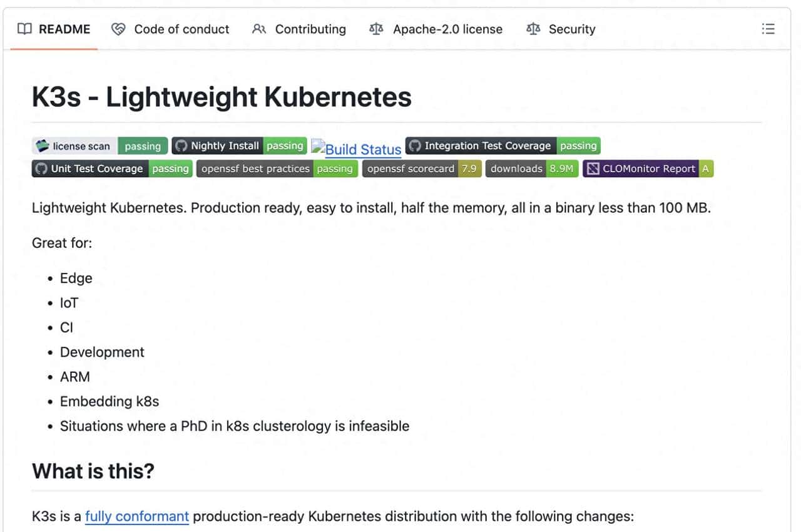Click the Nightly Install passing badge

pyautogui.click(x=239, y=146)
